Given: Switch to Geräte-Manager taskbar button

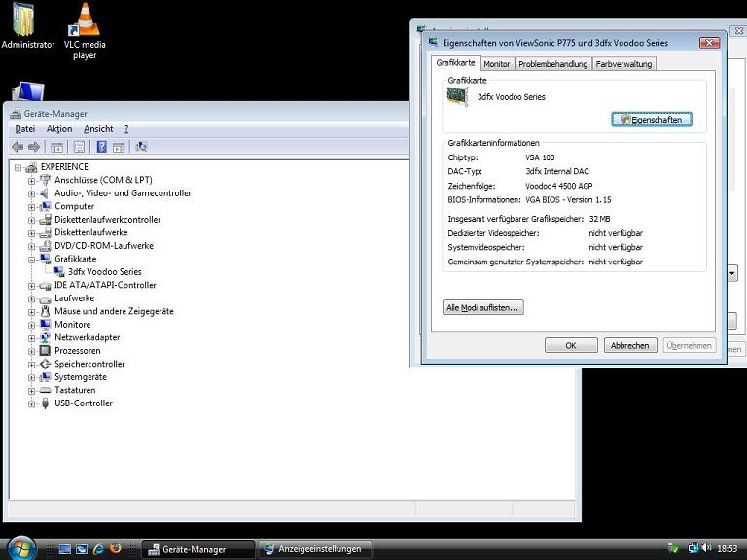Looking at the screenshot, I should 198,549.
